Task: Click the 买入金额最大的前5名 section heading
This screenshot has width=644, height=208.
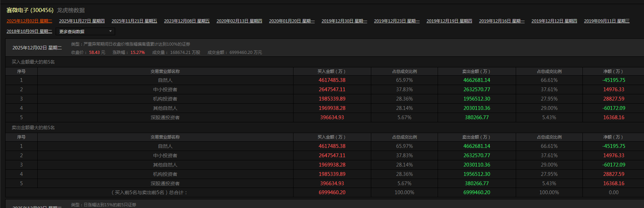Action: point(33,62)
